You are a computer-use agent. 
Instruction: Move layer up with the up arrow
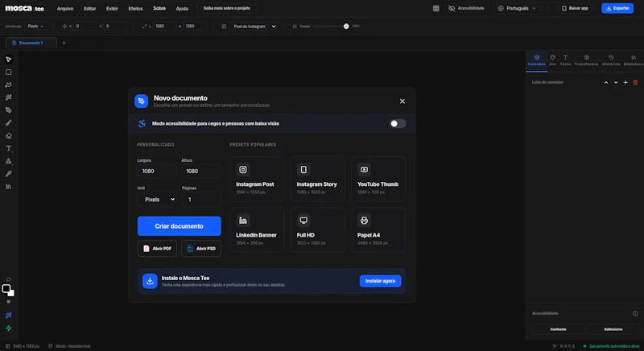point(606,82)
